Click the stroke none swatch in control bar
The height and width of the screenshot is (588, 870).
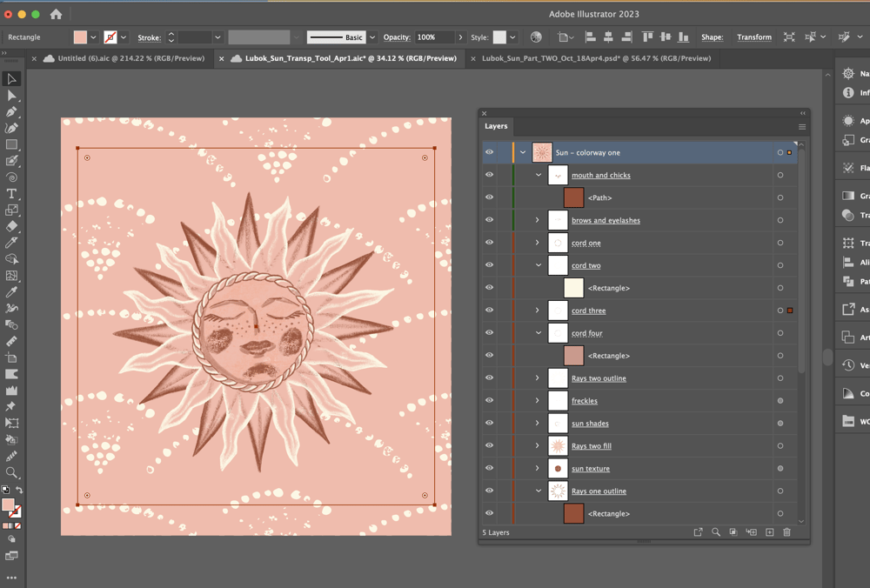point(110,37)
